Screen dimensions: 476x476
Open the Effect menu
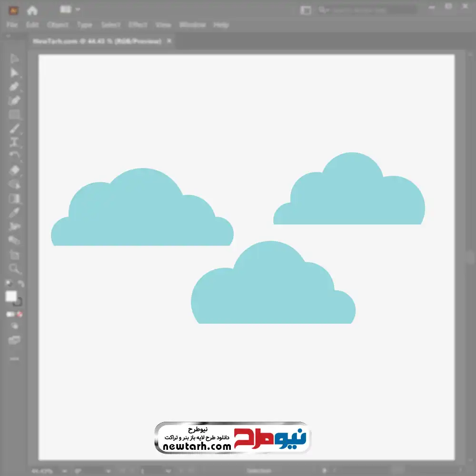click(138, 25)
